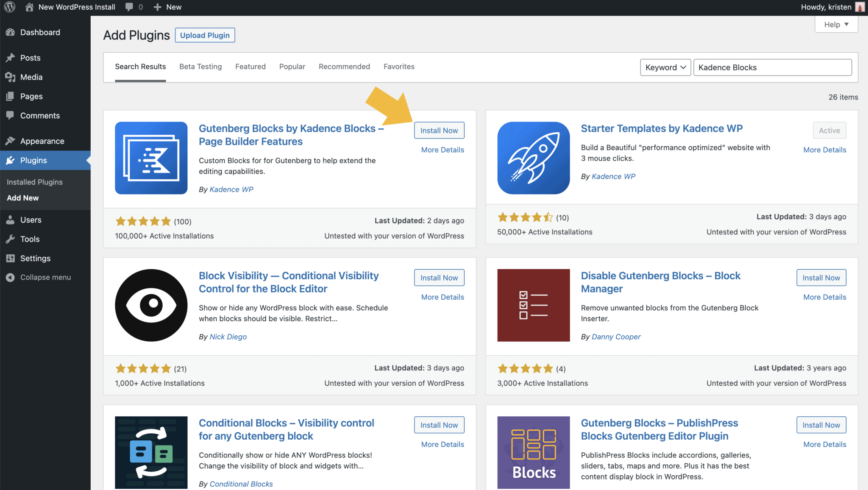This screenshot has height=490, width=868.
Task: Click the Tools wrench icon in sidebar
Action: click(x=10, y=239)
